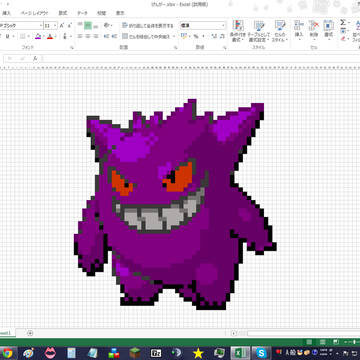360x360 pixels.
Task: Open the font group dialog launcher
Action: 72,48
